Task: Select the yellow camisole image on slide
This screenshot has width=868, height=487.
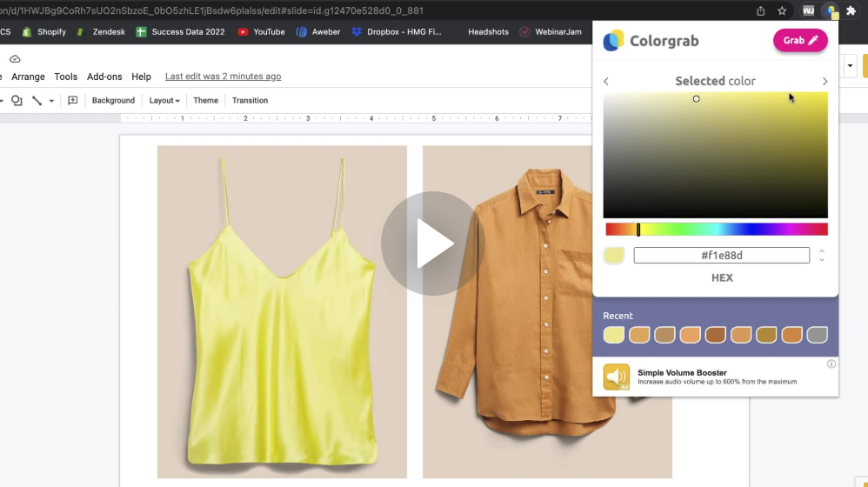Action: [282, 311]
